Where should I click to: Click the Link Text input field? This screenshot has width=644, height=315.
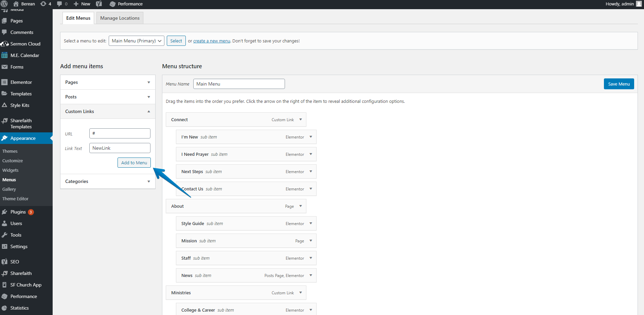point(120,148)
